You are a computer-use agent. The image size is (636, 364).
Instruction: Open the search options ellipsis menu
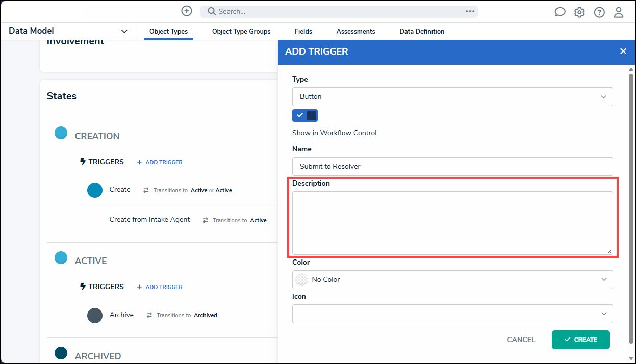coord(470,11)
